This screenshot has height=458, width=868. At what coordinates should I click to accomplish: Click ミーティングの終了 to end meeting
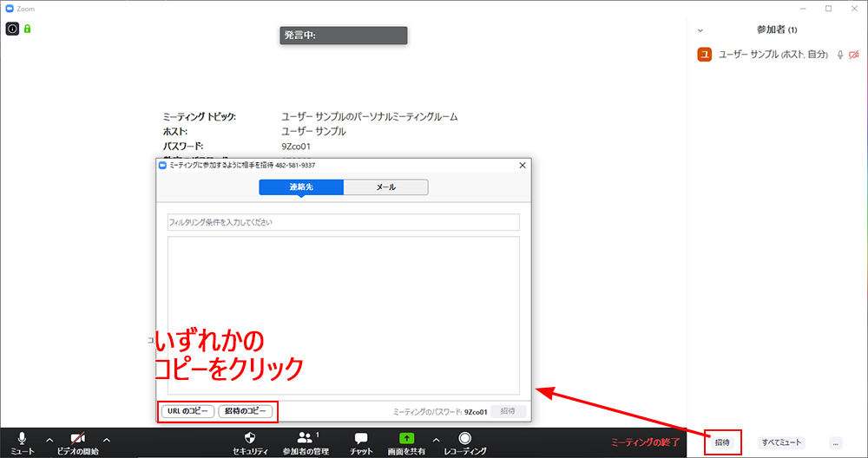645,442
